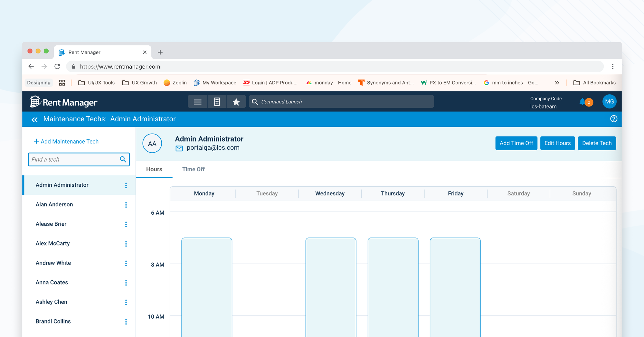Image resolution: width=644 pixels, height=337 pixels.
Task: Open options menu for Alex McCarty
Action: (126, 244)
